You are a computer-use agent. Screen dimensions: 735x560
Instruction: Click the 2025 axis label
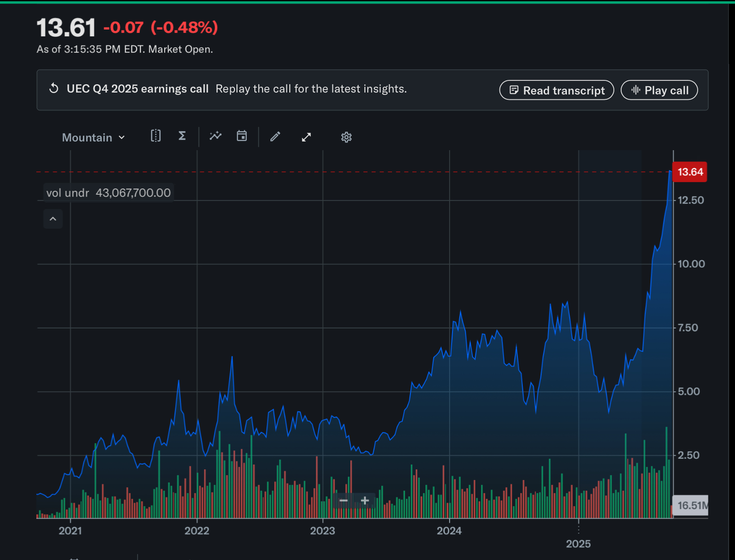(x=579, y=544)
